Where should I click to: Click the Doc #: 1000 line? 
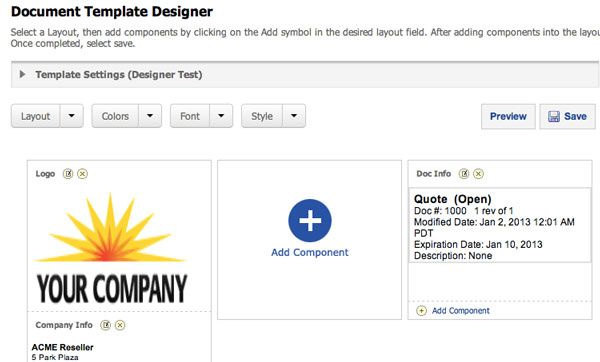tap(463, 211)
